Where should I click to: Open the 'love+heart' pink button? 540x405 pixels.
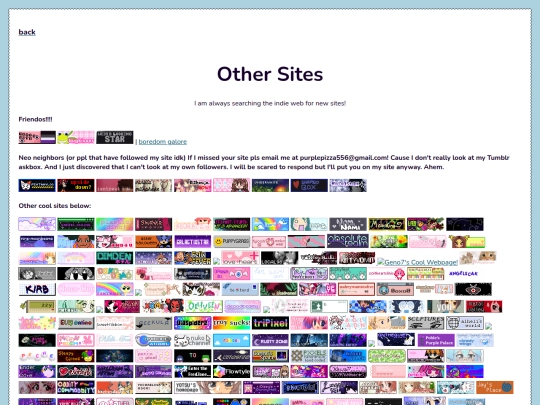pyautogui.click(x=240, y=258)
